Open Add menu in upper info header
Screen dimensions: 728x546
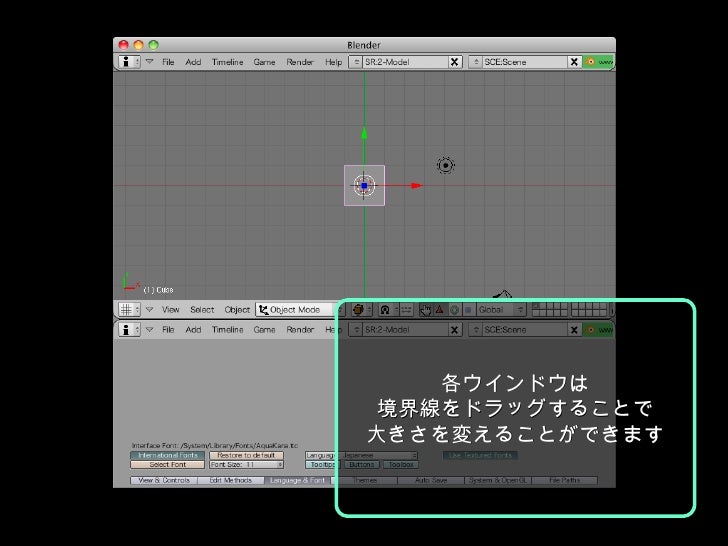tap(193, 62)
